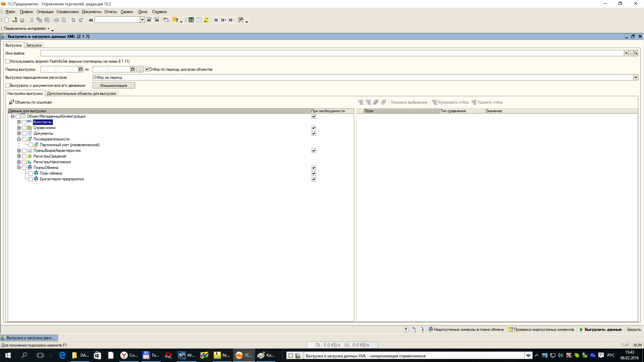This screenshot has width=644, height=362.
Task: Open the Справочники menu
Action: click(x=67, y=12)
